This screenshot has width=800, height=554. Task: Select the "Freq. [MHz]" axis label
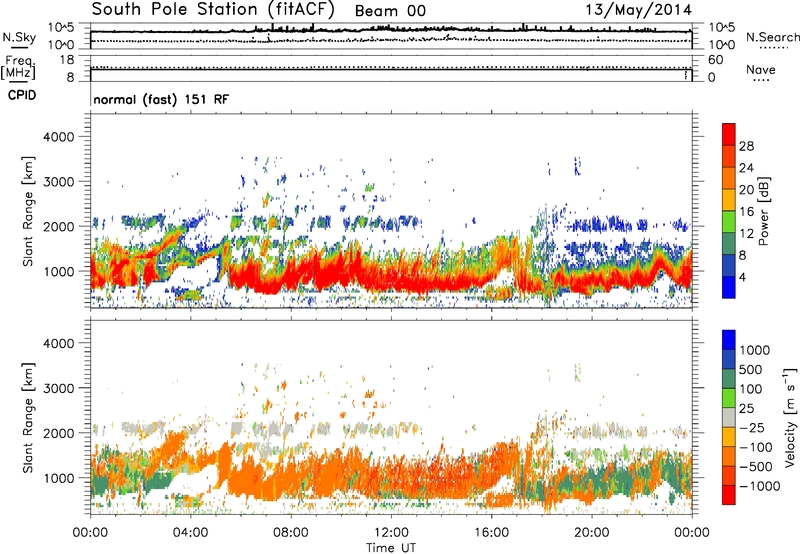pyautogui.click(x=18, y=67)
